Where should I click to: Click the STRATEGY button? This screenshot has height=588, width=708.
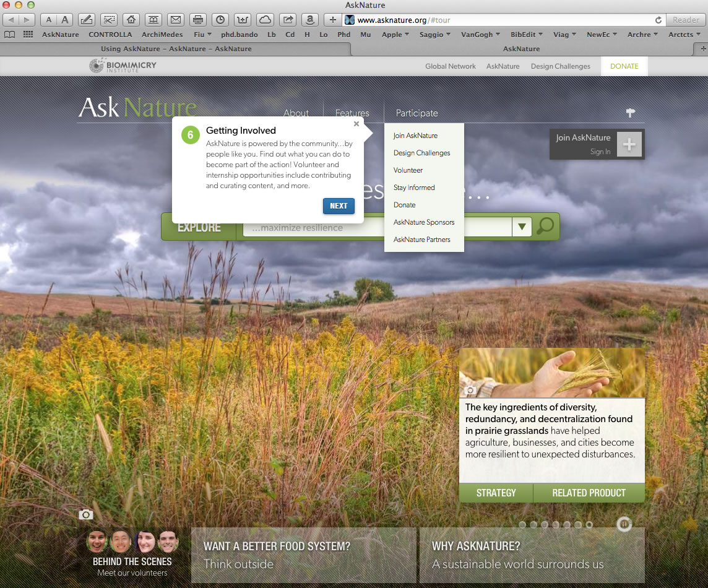496,493
